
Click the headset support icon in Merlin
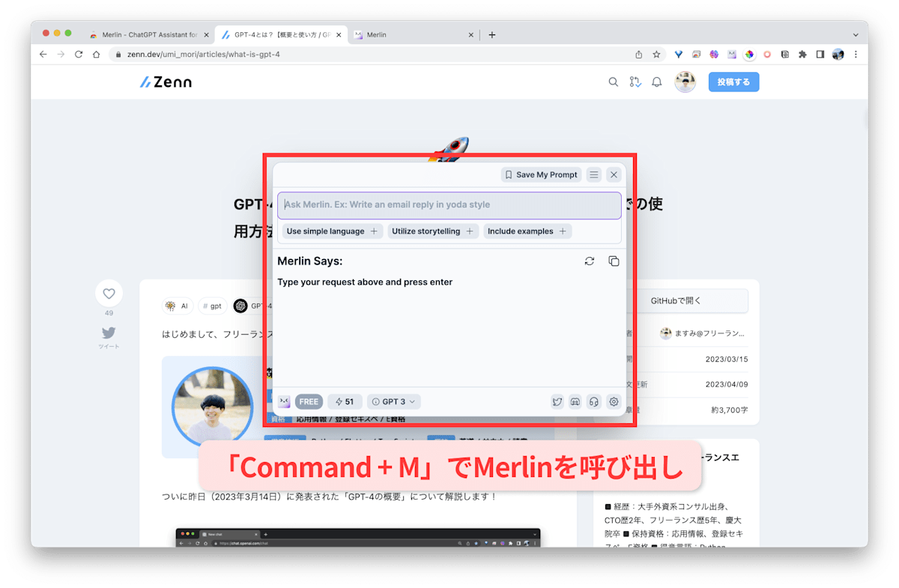pos(594,401)
